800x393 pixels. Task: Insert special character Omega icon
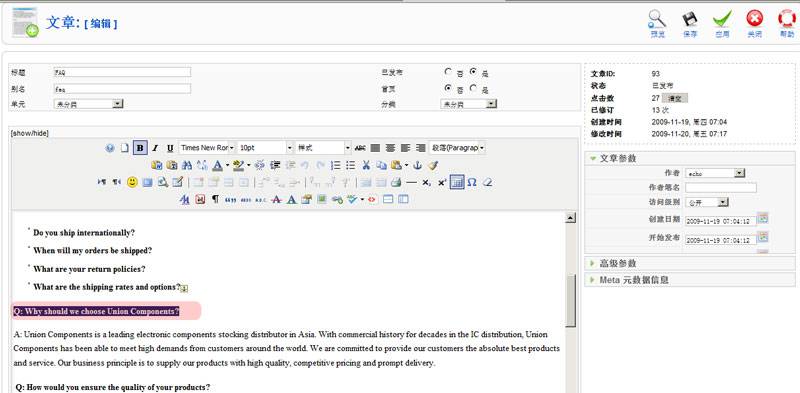pos(472,182)
